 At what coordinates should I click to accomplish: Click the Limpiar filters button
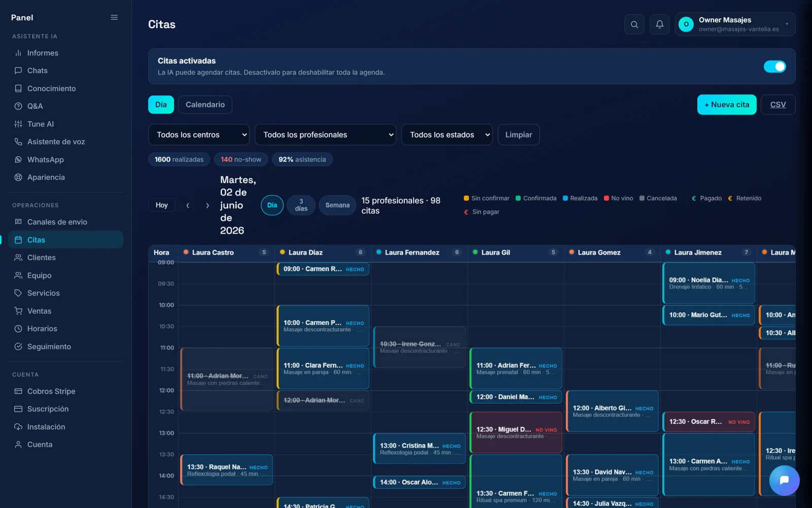519,135
